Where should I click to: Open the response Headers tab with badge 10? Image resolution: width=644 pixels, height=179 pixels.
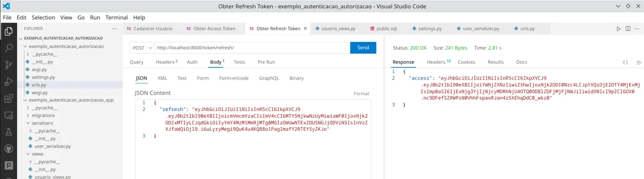click(438, 62)
